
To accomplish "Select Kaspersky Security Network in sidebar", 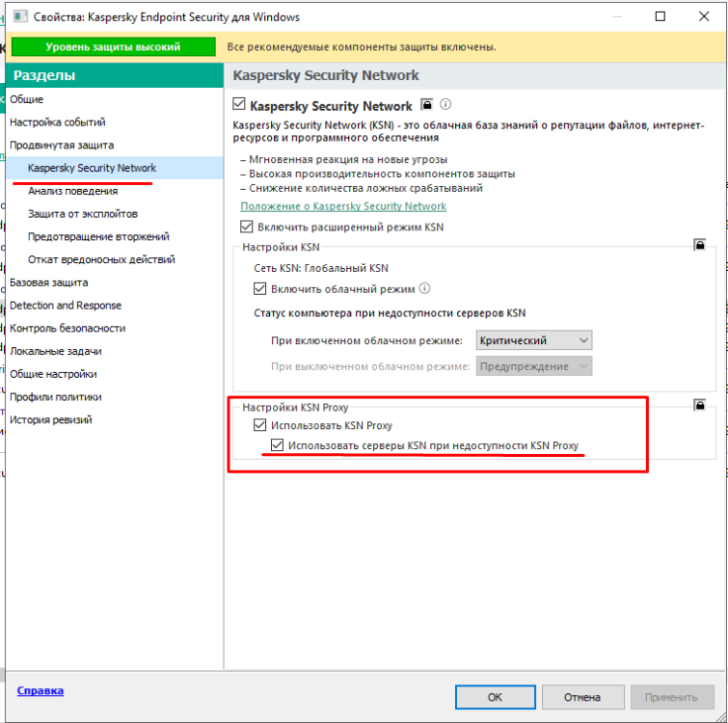I will coord(114,168).
